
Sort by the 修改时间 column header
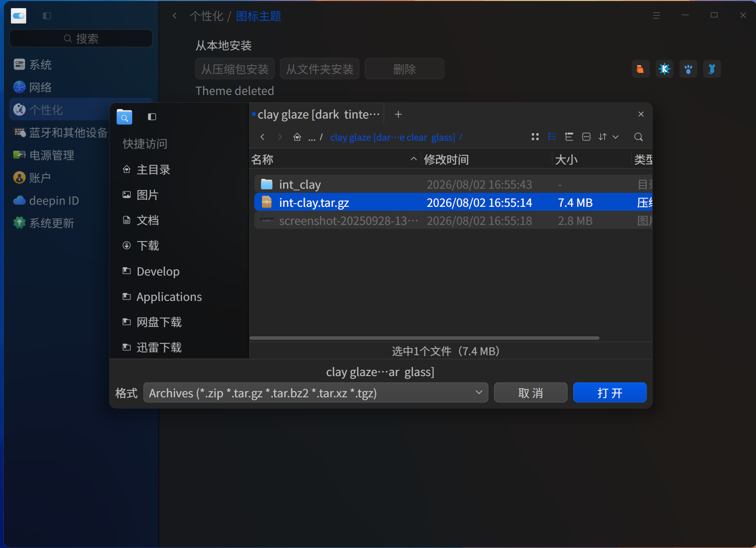point(486,159)
